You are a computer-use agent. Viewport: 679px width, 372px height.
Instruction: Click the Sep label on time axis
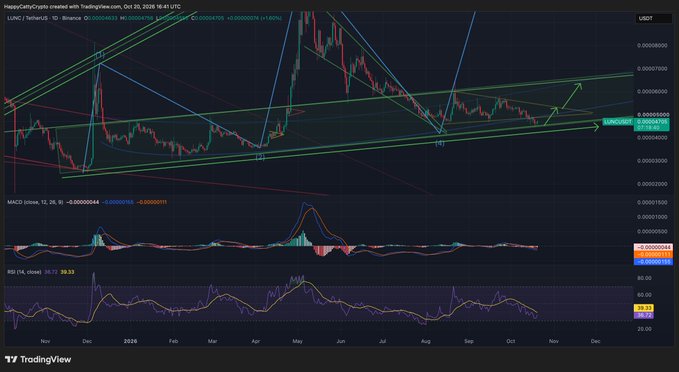(469, 341)
